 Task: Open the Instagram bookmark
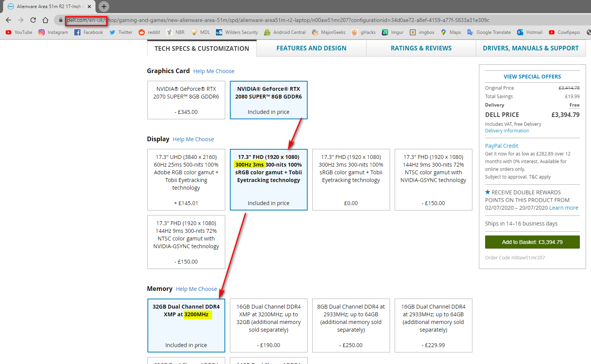[x=53, y=32]
